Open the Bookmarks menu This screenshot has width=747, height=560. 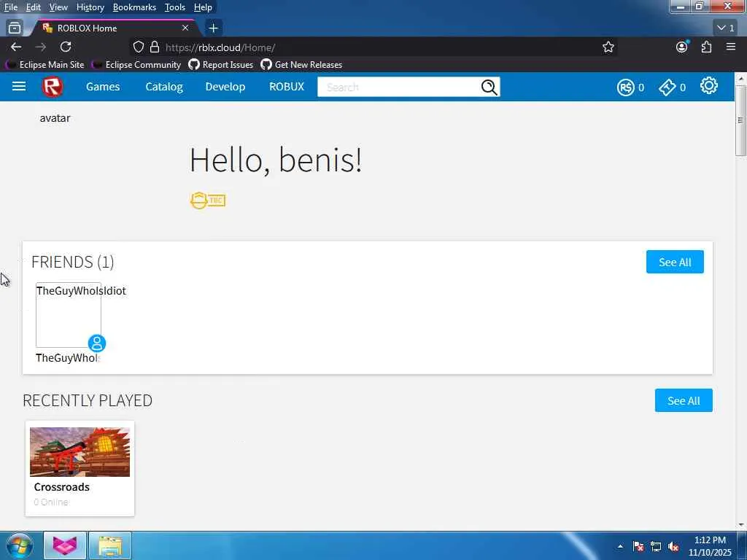134,7
